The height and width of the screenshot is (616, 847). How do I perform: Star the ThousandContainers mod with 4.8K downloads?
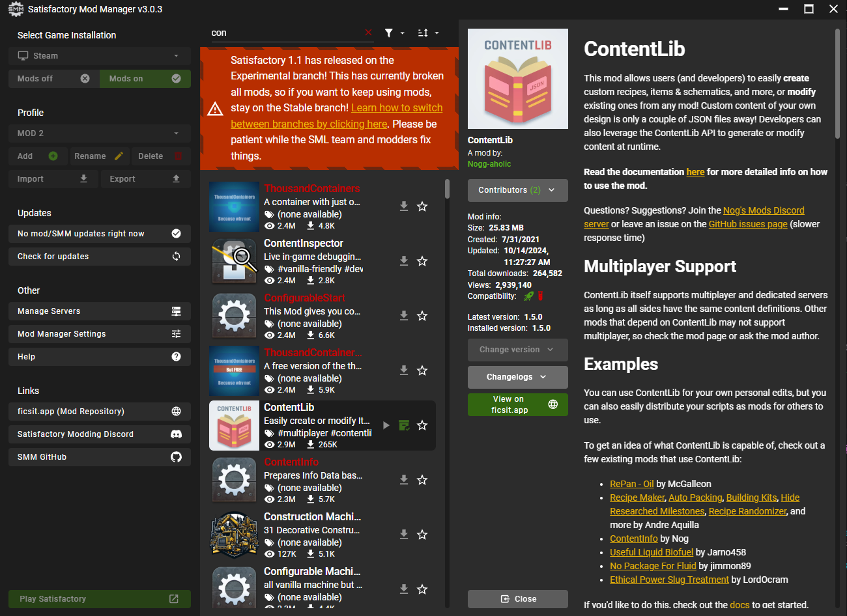422,206
